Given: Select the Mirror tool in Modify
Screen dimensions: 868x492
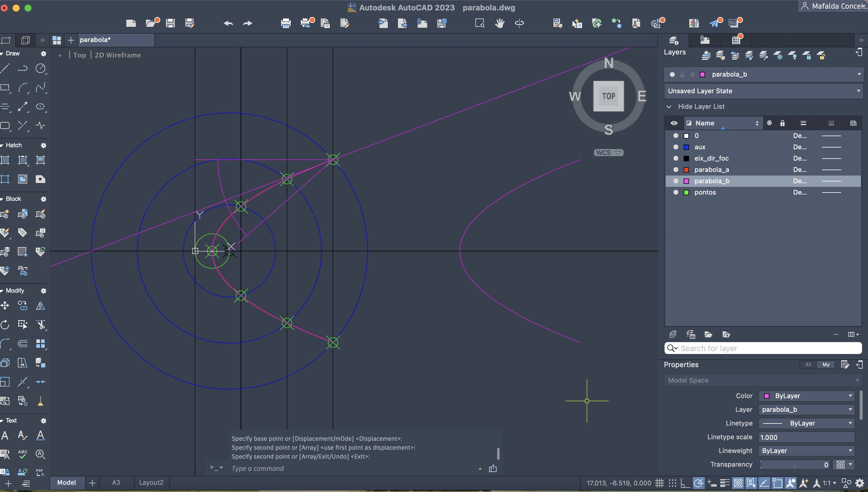Looking at the screenshot, I should click(41, 306).
